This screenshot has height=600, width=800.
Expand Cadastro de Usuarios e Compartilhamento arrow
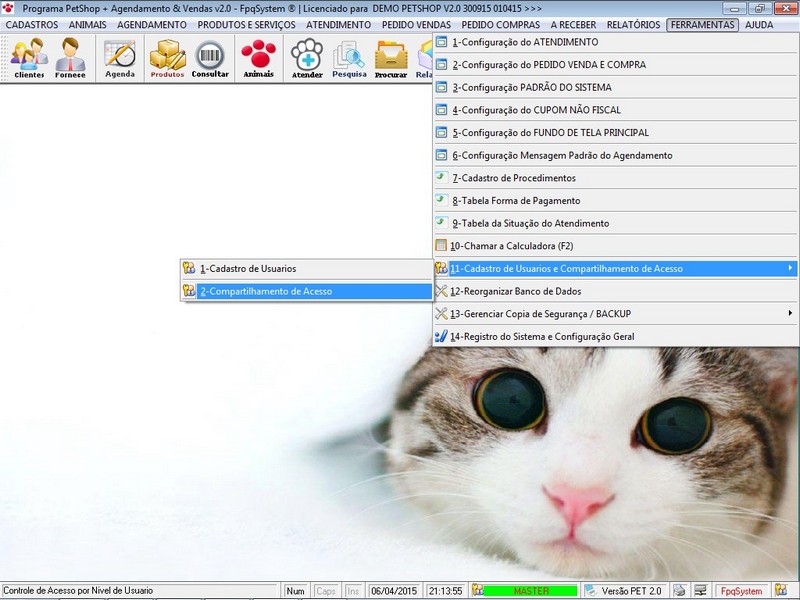(790, 267)
